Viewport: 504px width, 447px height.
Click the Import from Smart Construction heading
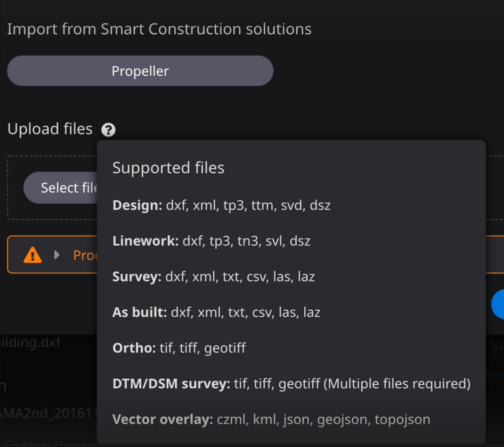point(159,29)
